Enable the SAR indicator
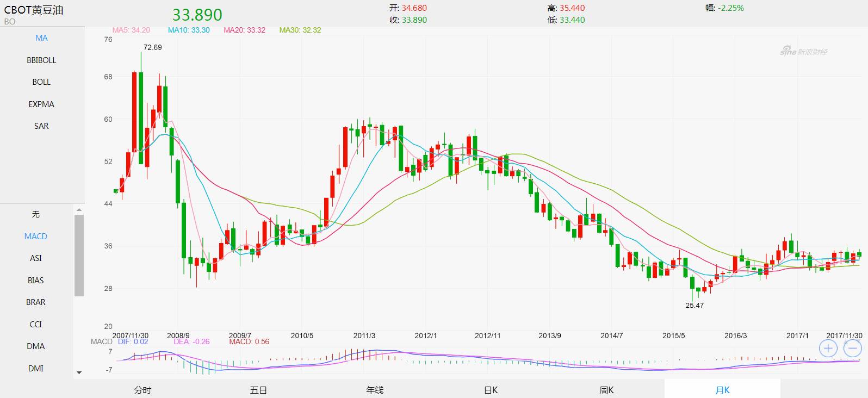868x398 pixels. tap(41, 126)
